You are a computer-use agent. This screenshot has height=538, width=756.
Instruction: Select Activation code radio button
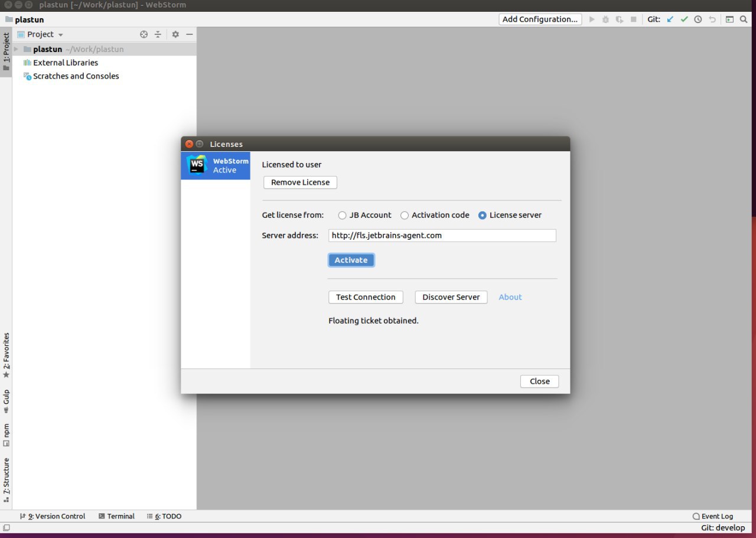click(405, 216)
